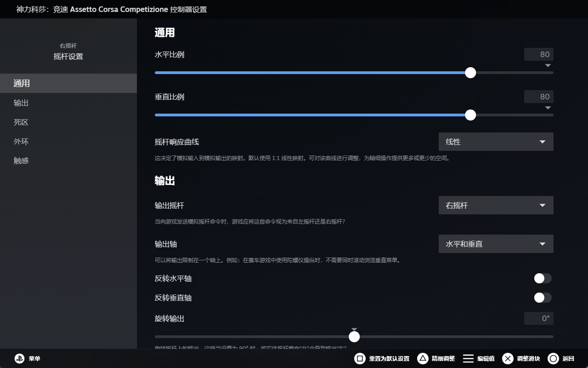Click the 旋转输出 slider handle

tap(354, 337)
